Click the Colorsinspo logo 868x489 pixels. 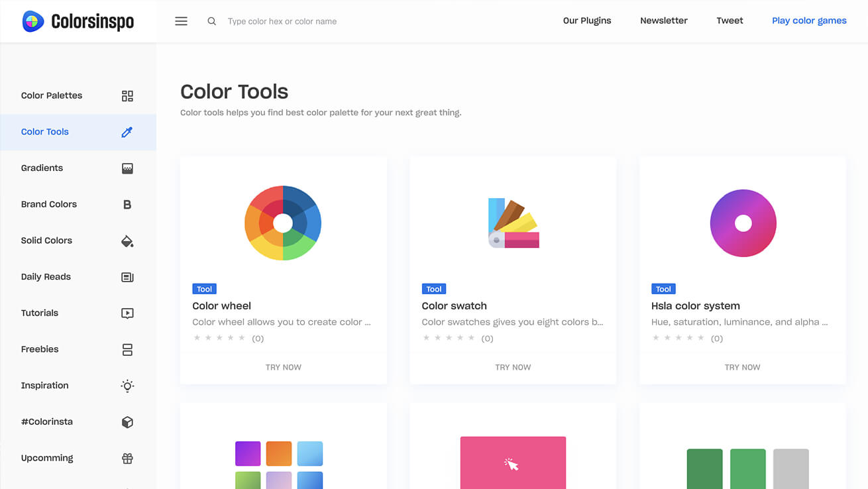78,21
